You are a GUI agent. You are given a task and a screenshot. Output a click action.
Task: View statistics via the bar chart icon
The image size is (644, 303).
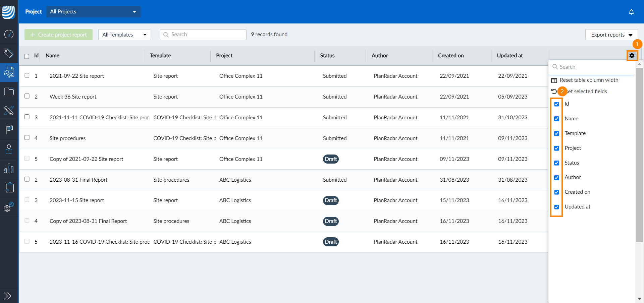[x=9, y=168]
